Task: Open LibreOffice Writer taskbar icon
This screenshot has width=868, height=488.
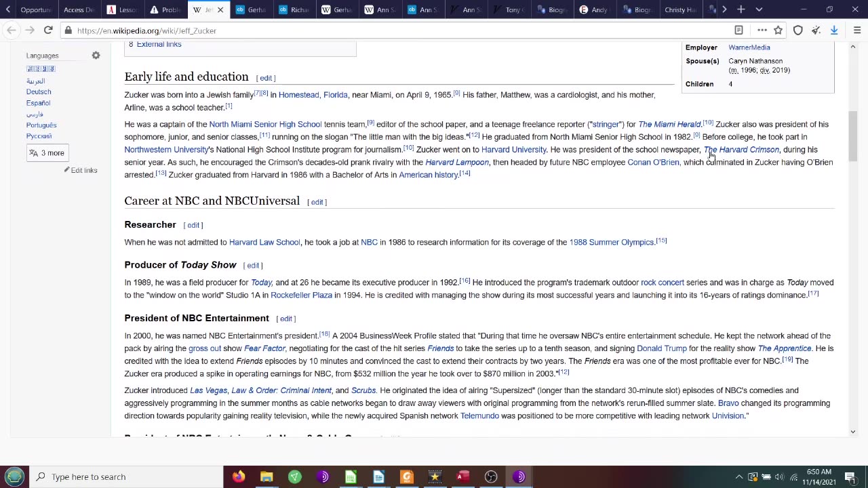Action: coord(378,476)
